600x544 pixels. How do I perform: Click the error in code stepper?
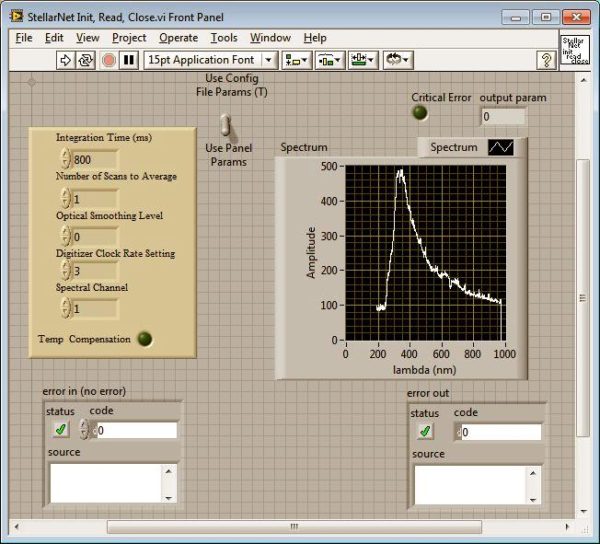click(83, 429)
